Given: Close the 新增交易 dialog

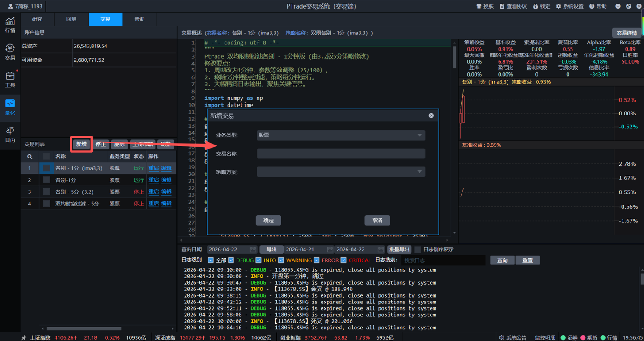Looking at the screenshot, I should click(x=431, y=115).
